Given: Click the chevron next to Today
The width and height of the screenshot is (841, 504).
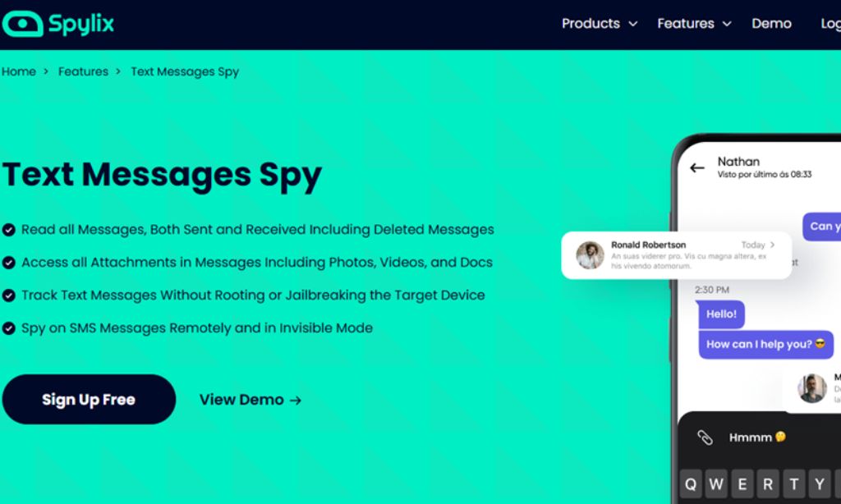Looking at the screenshot, I should [772, 245].
